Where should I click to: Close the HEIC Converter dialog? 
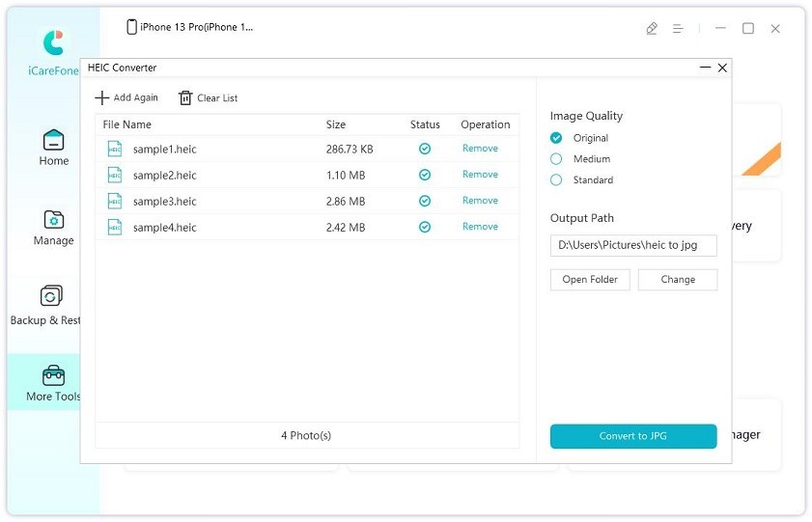pos(722,68)
